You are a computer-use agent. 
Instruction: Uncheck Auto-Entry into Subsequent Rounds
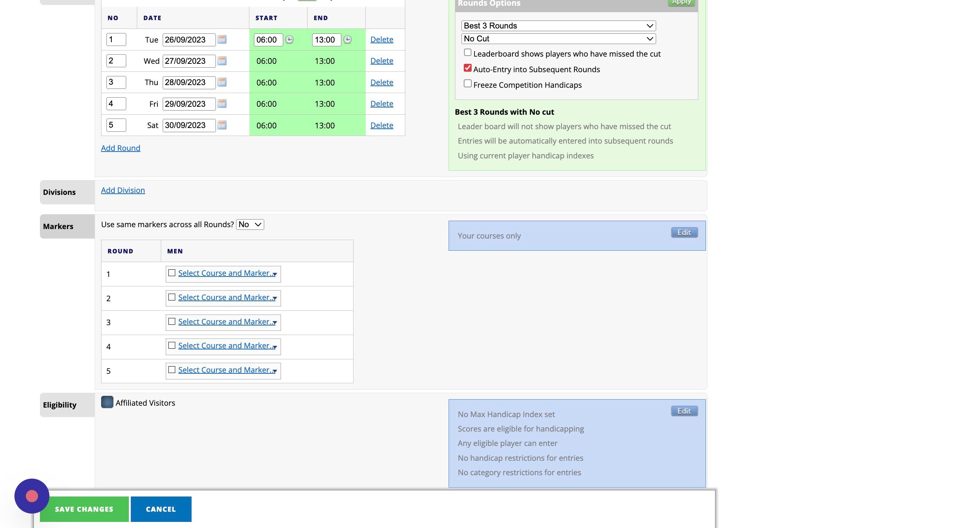click(x=468, y=68)
